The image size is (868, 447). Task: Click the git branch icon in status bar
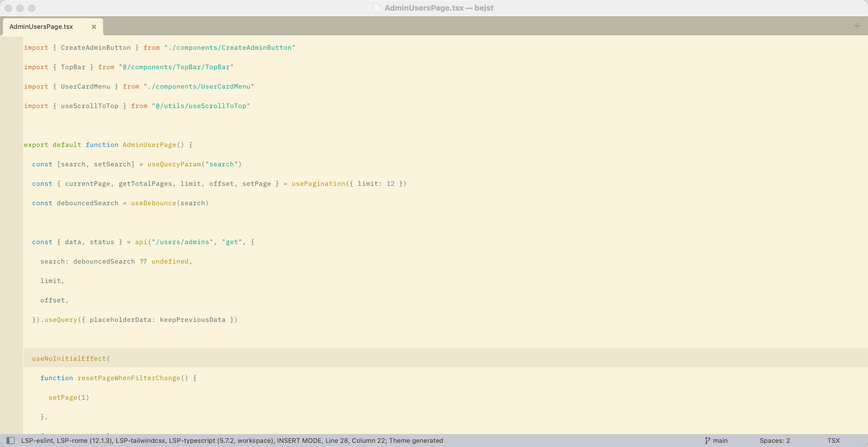(x=708, y=440)
